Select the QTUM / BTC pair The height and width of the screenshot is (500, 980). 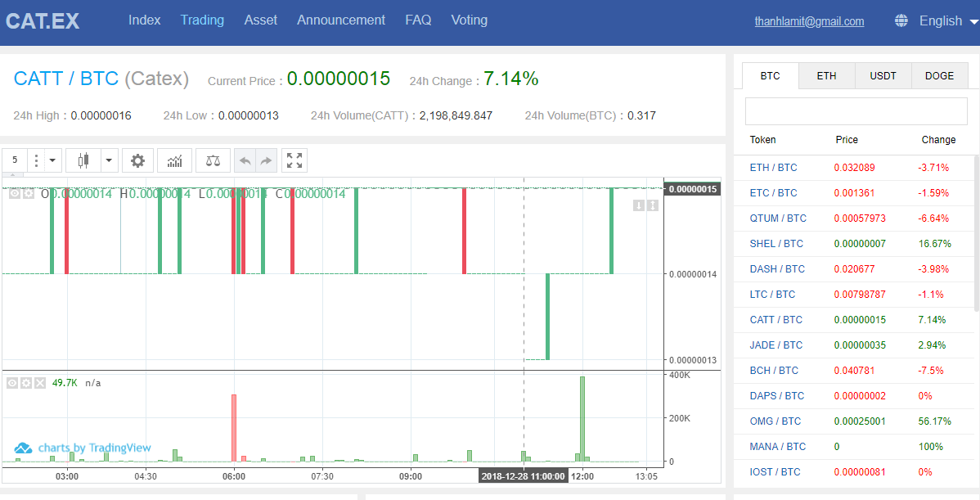(778, 218)
